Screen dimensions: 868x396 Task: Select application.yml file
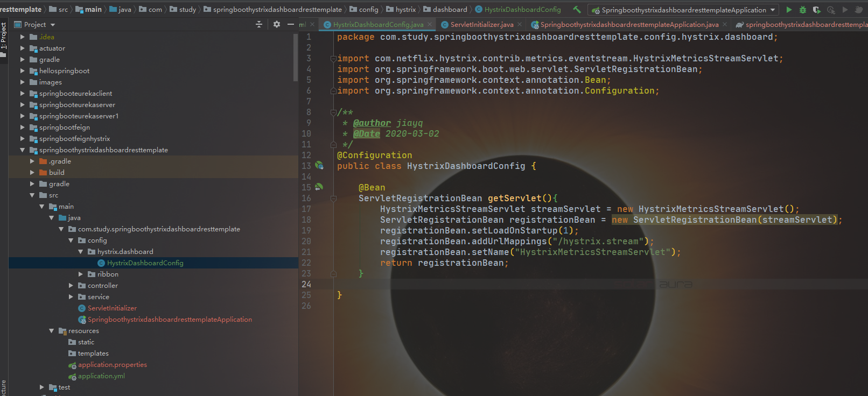101,376
